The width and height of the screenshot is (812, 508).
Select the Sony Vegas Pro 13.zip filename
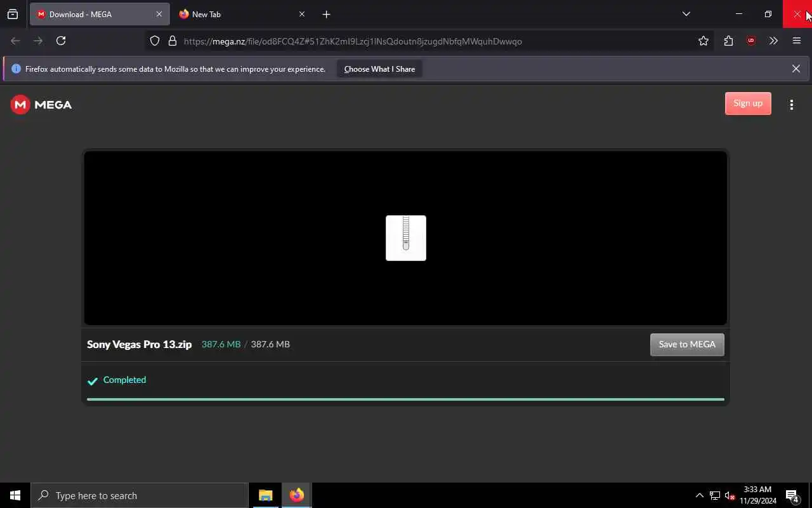(140, 344)
